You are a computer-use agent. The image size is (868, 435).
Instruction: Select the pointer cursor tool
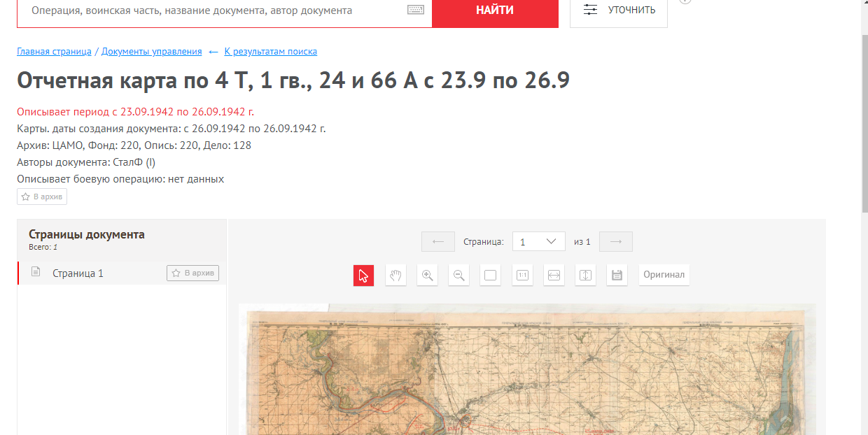click(363, 276)
